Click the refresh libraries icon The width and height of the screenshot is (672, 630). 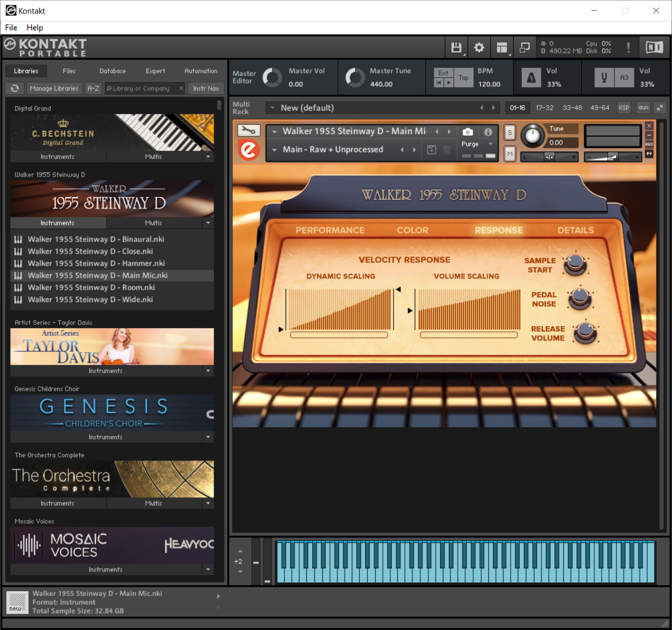coord(15,88)
